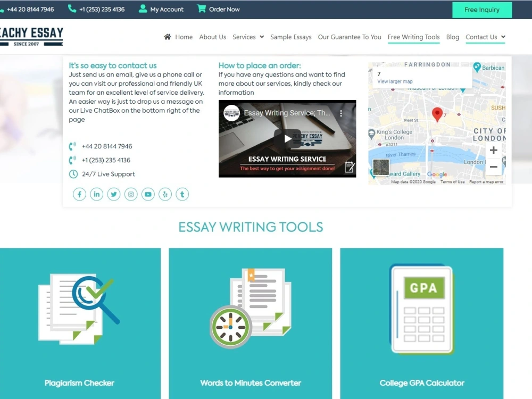The width and height of the screenshot is (532, 399).
Task: Open the Instagram social icon
Action: pos(131,194)
